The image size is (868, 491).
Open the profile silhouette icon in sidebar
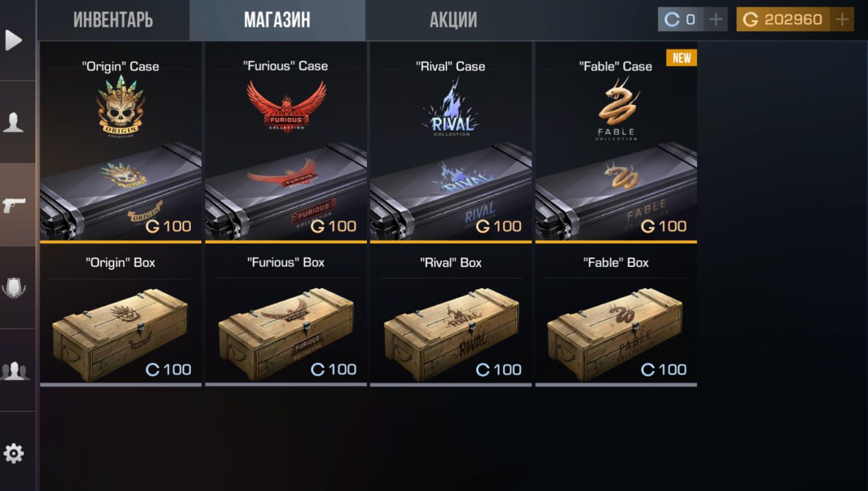(14, 123)
